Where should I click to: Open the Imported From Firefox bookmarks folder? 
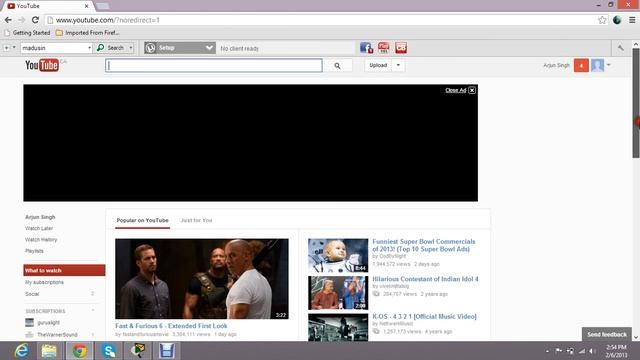pyautogui.click(x=88, y=33)
